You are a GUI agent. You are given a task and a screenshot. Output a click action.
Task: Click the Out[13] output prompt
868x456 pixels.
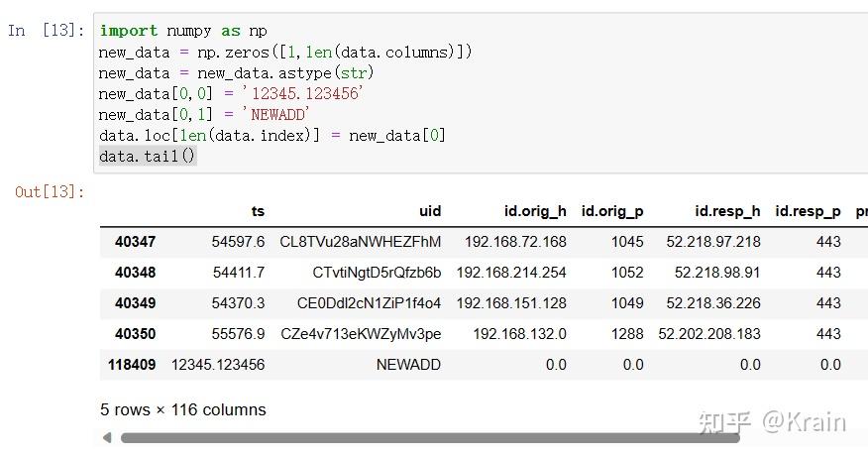pos(50,191)
